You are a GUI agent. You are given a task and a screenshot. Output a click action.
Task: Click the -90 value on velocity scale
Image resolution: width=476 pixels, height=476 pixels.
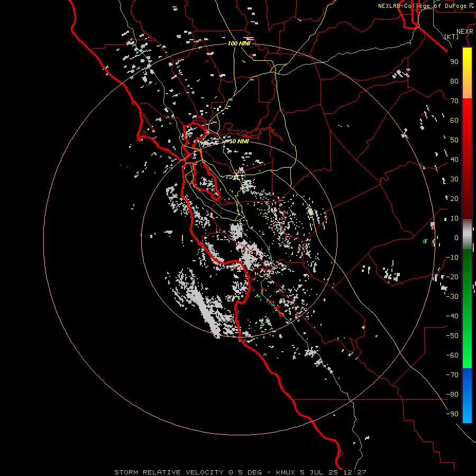(452, 414)
